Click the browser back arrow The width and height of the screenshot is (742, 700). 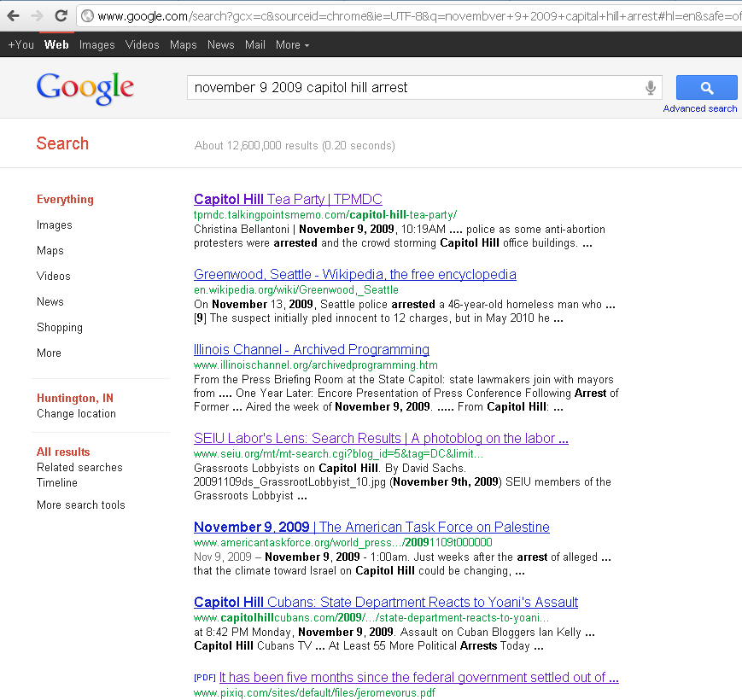(x=14, y=15)
